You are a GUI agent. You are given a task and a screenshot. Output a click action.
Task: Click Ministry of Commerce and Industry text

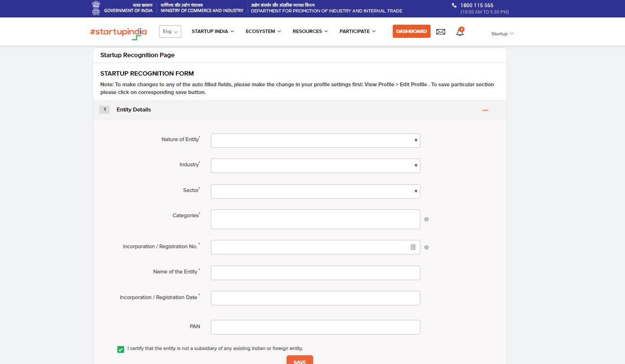(202, 11)
